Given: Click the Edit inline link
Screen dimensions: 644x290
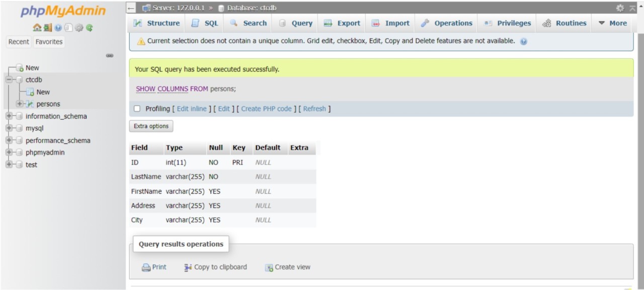Looking at the screenshot, I should pyautogui.click(x=192, y=109).
